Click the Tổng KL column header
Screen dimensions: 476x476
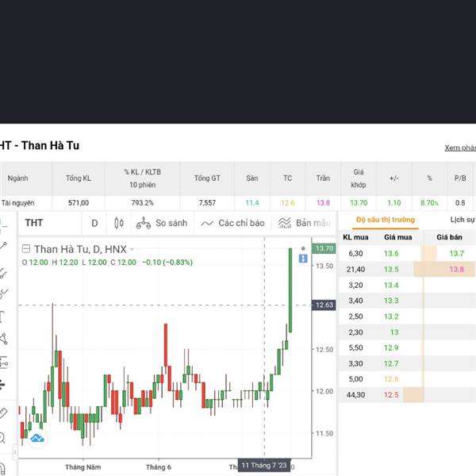(79, 178)
